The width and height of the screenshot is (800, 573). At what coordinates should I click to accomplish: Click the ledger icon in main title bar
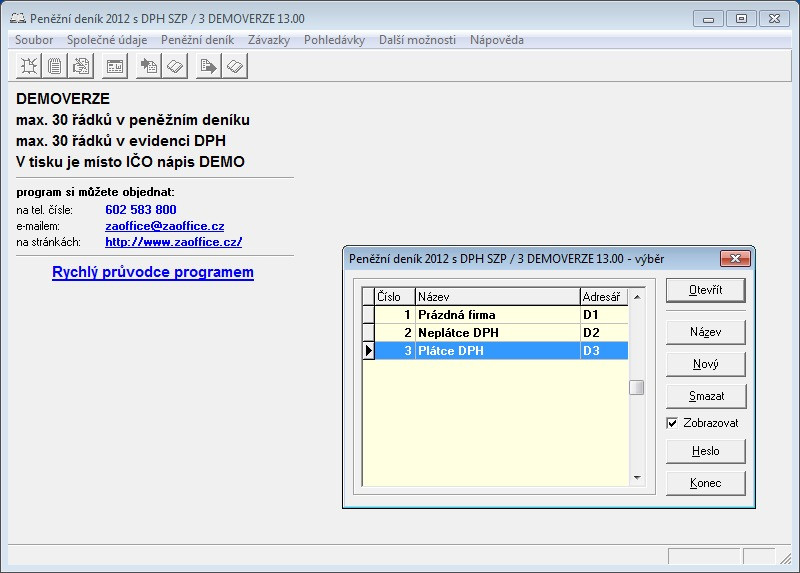(x=18, y=18)
